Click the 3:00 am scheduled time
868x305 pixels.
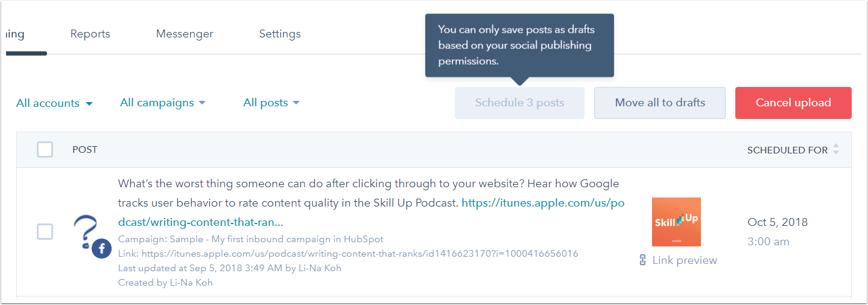pos(768,242)
